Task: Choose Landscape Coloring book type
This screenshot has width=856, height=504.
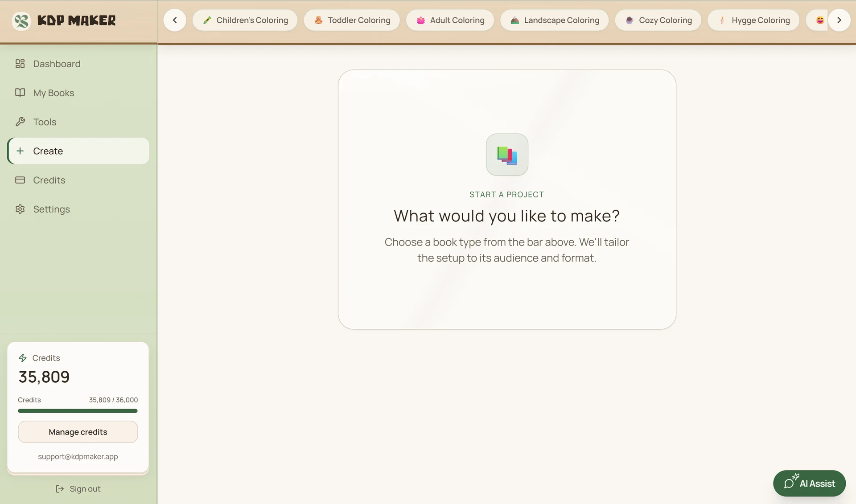Action: pyautogui.click(x=554, y=20)
